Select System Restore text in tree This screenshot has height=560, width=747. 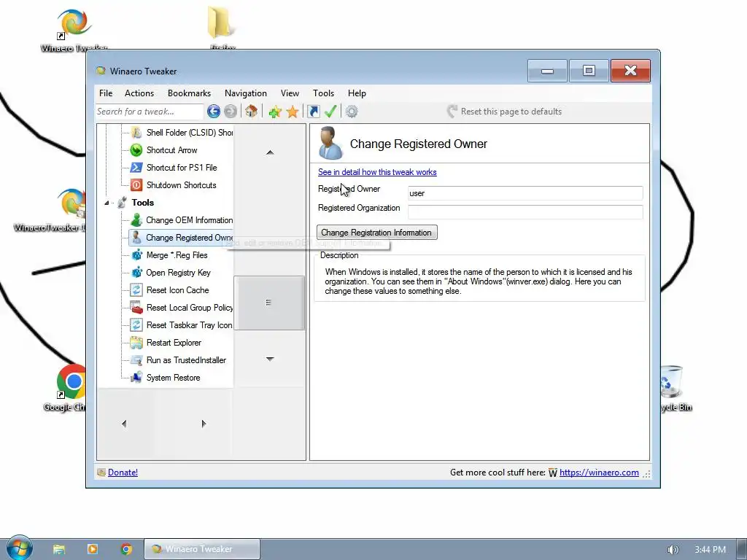[174, 378]
